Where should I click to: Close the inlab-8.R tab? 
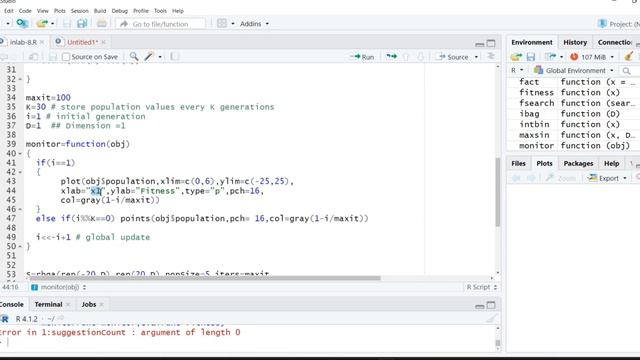coord(42,42)
